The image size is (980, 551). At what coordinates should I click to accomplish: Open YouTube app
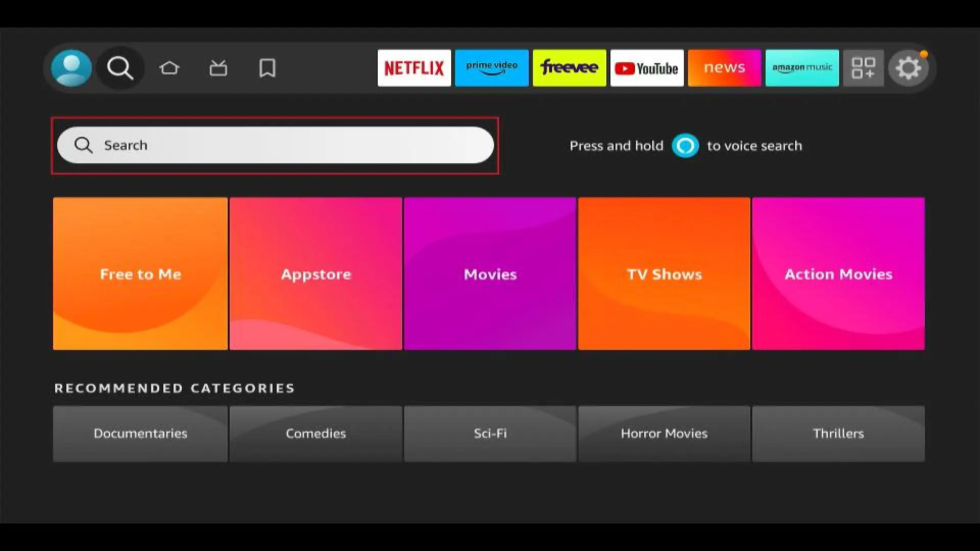tap(647, 67)
